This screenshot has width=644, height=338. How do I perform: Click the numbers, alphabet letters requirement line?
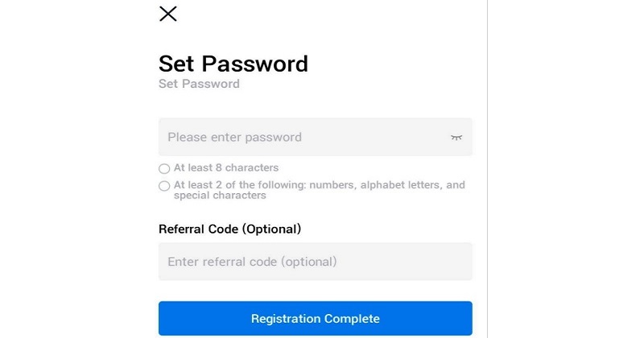point(319,185)
